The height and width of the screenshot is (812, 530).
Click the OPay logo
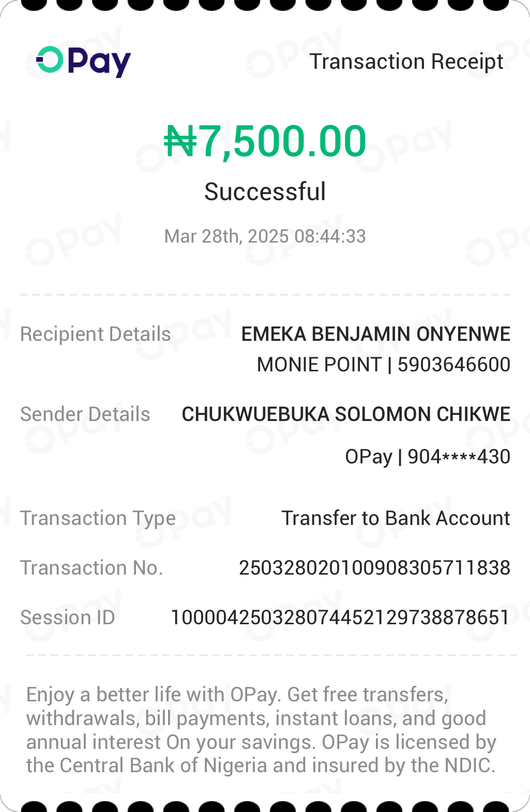[x=83, y=62]
